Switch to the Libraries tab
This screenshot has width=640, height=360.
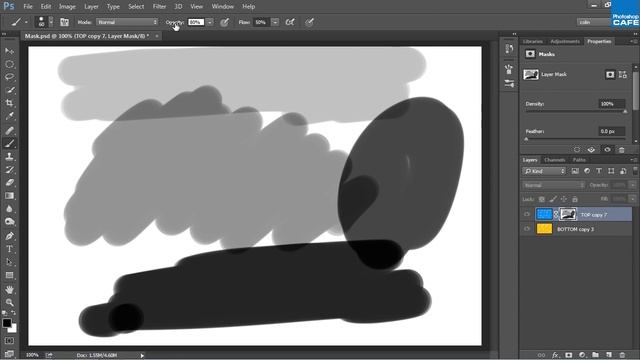click(533, 41)
